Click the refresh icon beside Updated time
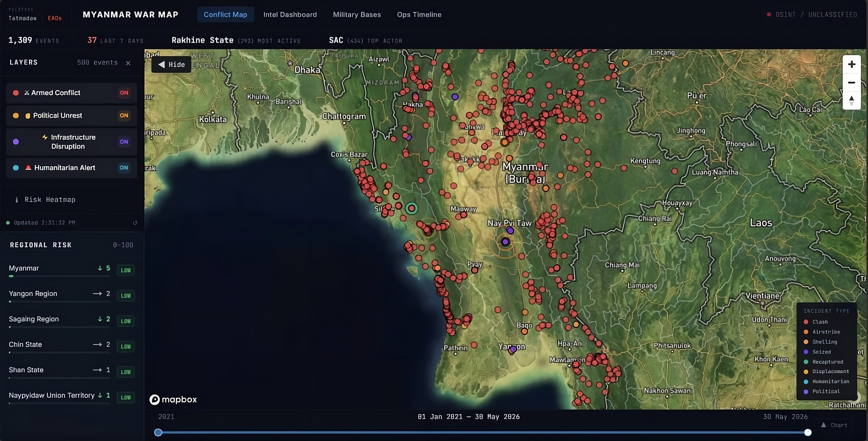This screenshot has width=868, height=441. [135, 223]
